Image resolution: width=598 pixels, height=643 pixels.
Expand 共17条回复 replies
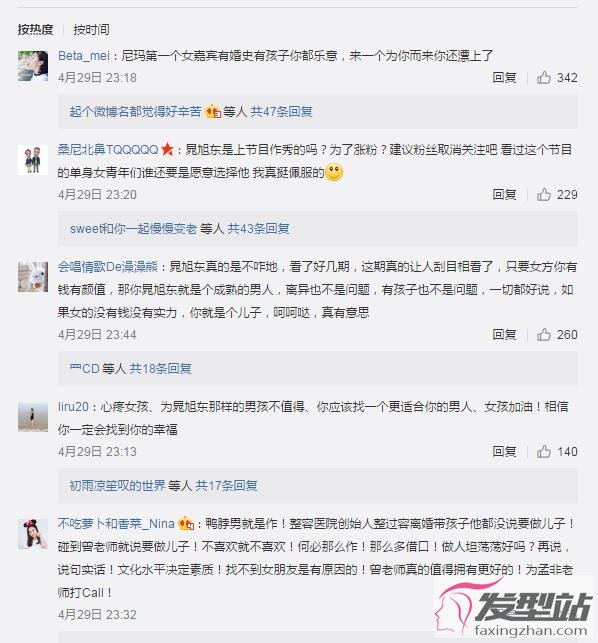(x=226, y=486)
